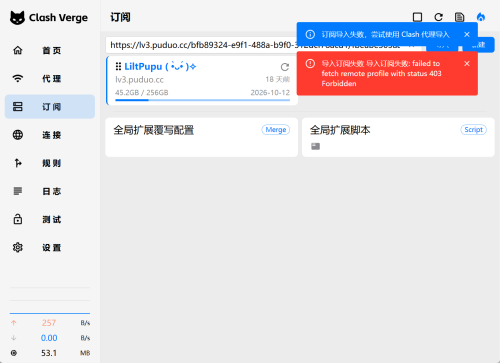Click the 53.1 memory usage value
500x363 pixels.
coord(49,353)
